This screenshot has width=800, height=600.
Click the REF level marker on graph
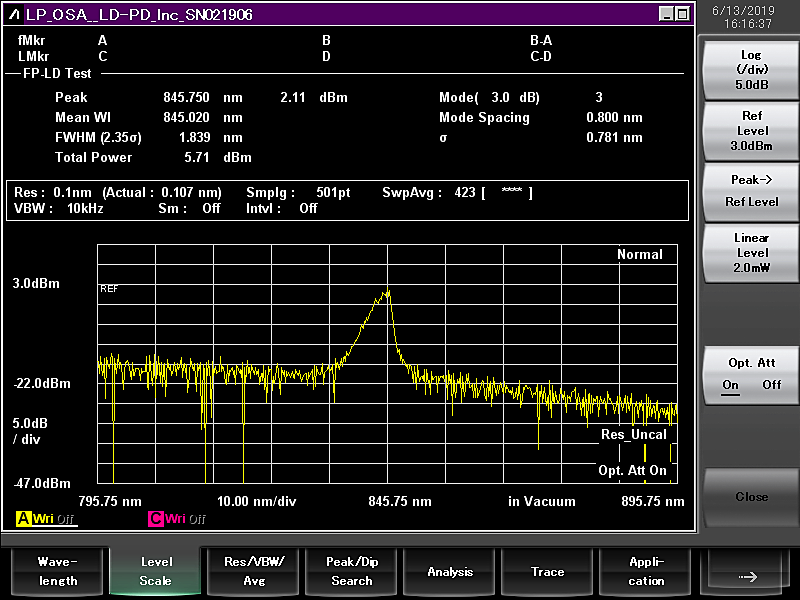109,288
